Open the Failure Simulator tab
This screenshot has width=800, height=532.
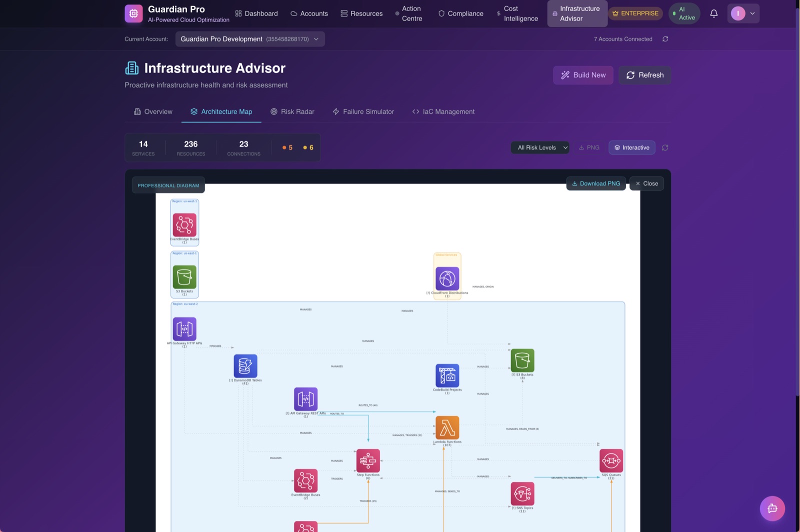pyautogui.click(x=363, y=111)
